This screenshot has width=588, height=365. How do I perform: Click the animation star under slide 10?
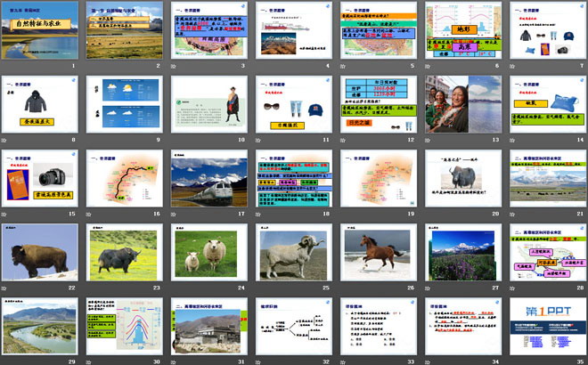point(173,140)
